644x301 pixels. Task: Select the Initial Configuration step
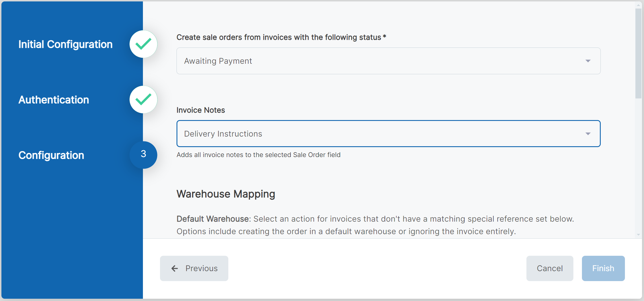pos(65,44)
